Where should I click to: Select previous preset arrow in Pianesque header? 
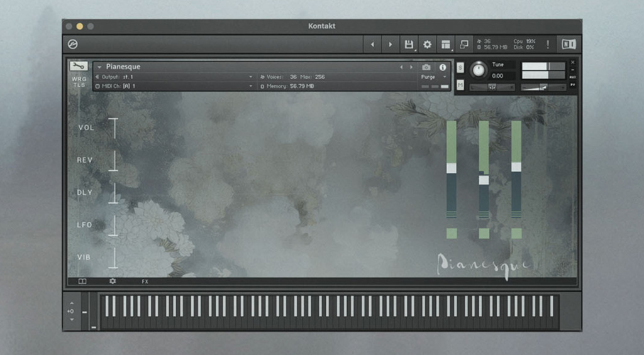402,67
